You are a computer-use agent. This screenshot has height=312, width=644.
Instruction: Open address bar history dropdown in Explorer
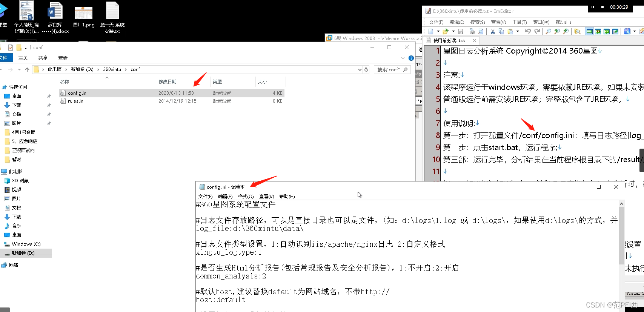pos(360,69)
